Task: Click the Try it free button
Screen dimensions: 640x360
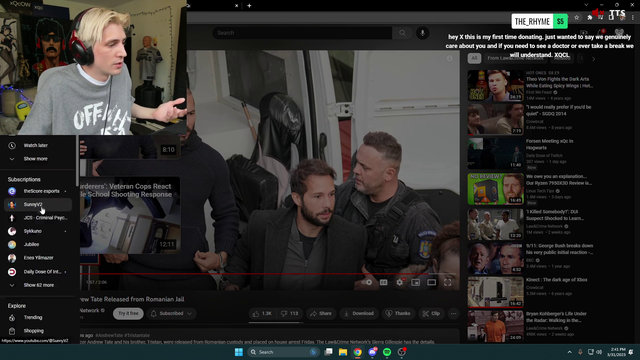Action: (128, 313)
